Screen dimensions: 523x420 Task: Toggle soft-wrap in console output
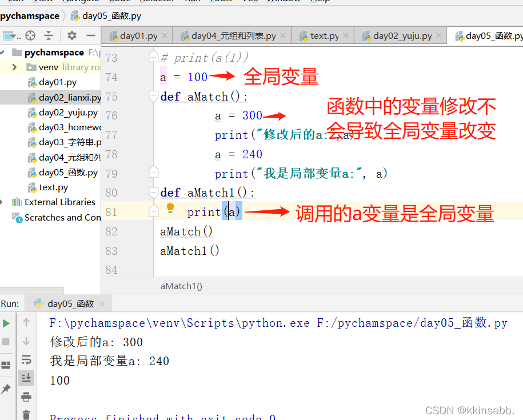tap(26, 359)
